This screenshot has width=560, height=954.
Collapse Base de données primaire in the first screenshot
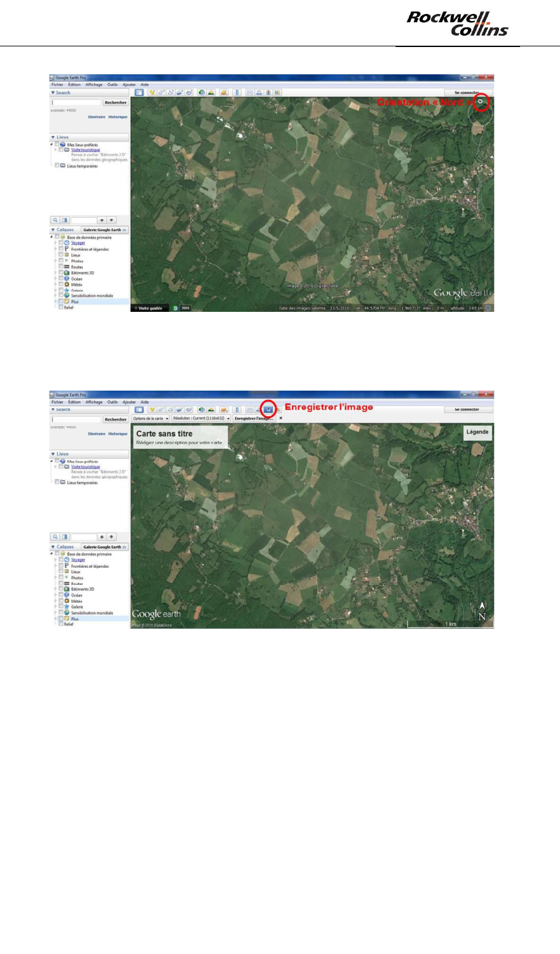[x=51, y=237]
